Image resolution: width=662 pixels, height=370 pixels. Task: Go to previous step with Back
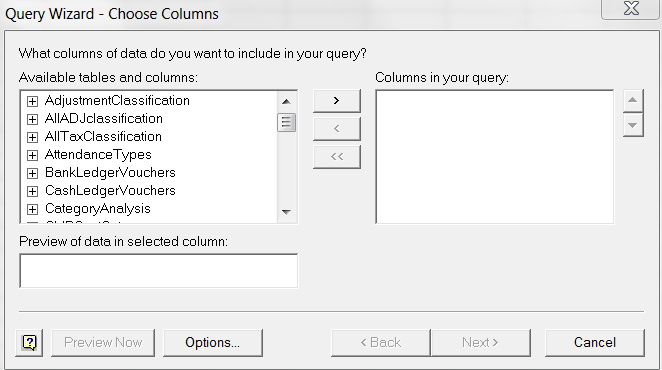pyautogui.click(x=381, y=343)
